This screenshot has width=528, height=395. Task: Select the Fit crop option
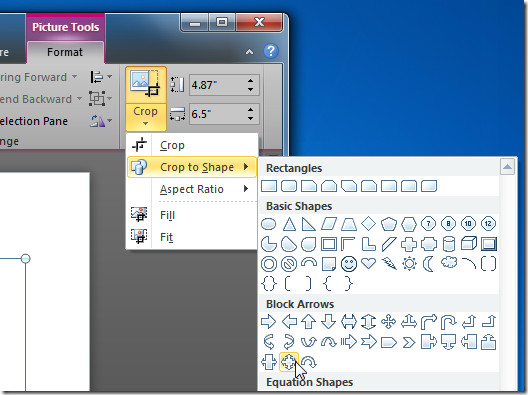click(x=192, y=237)
